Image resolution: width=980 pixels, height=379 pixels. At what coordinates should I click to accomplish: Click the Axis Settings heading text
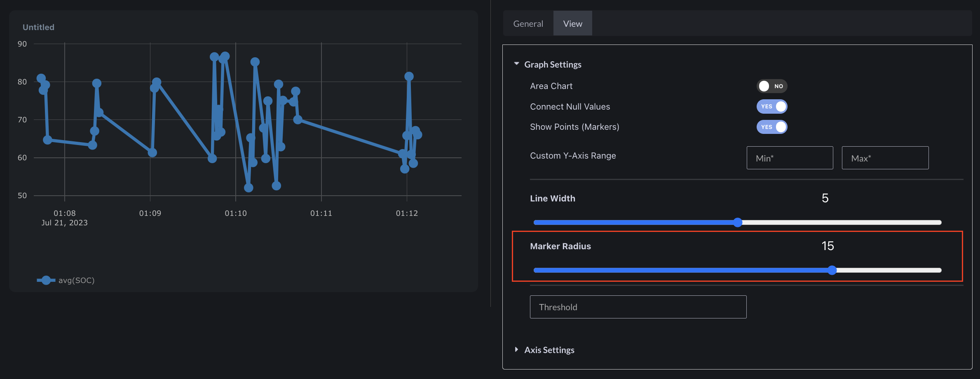click(549, 350)
